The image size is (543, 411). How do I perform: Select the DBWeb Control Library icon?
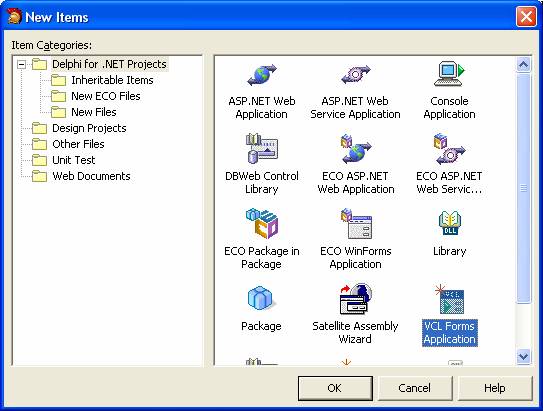[x=262, y=149]
